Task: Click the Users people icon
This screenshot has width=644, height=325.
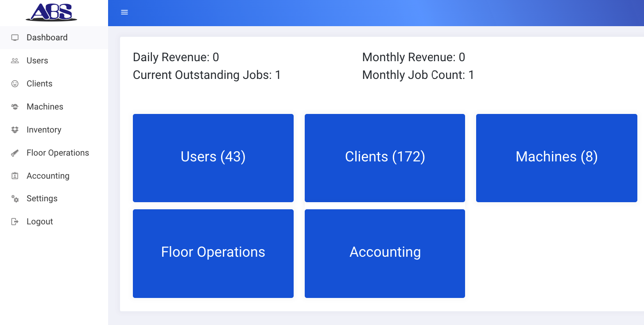Action: pyautogui.click(x=15, y=61)
